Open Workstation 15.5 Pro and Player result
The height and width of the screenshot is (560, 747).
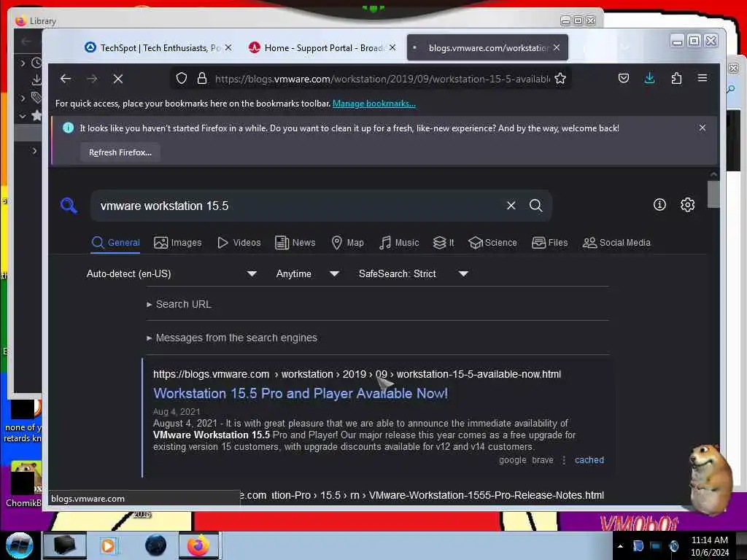301,393
